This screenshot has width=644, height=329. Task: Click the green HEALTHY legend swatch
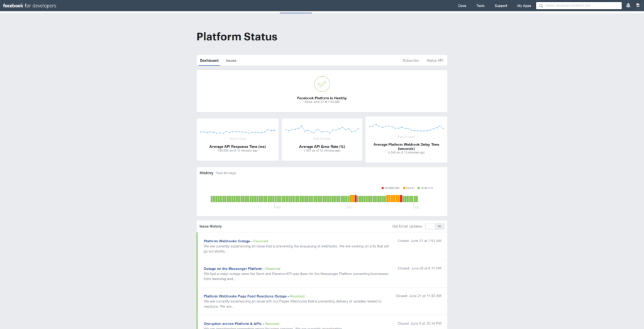coord(418,188)
